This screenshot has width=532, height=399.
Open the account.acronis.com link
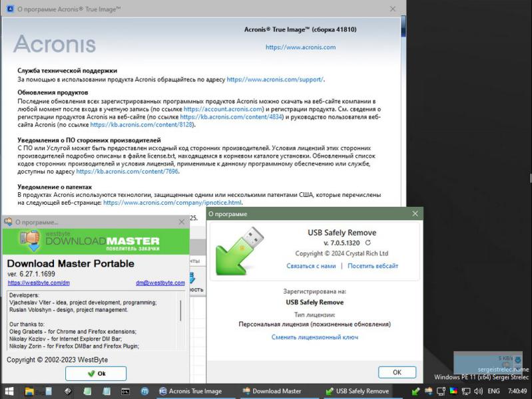click(223, 109)
